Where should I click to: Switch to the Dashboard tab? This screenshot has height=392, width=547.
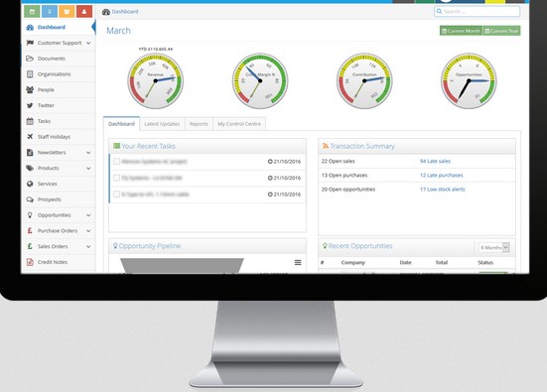click(121, 124)
